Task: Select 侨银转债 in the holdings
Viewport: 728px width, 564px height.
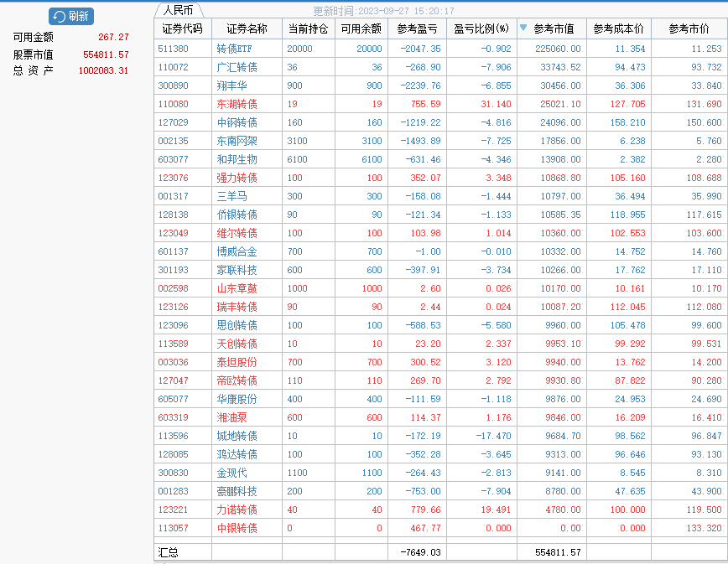Action: [x=237, y=215]
